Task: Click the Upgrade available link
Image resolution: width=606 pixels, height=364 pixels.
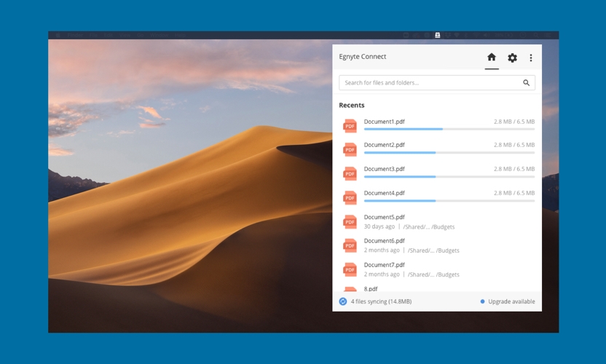Action: pos(511,301)
